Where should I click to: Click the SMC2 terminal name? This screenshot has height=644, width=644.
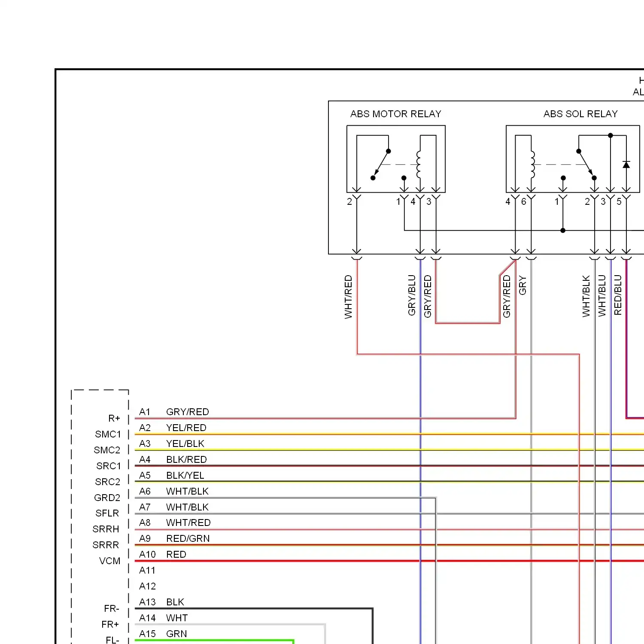107,450
